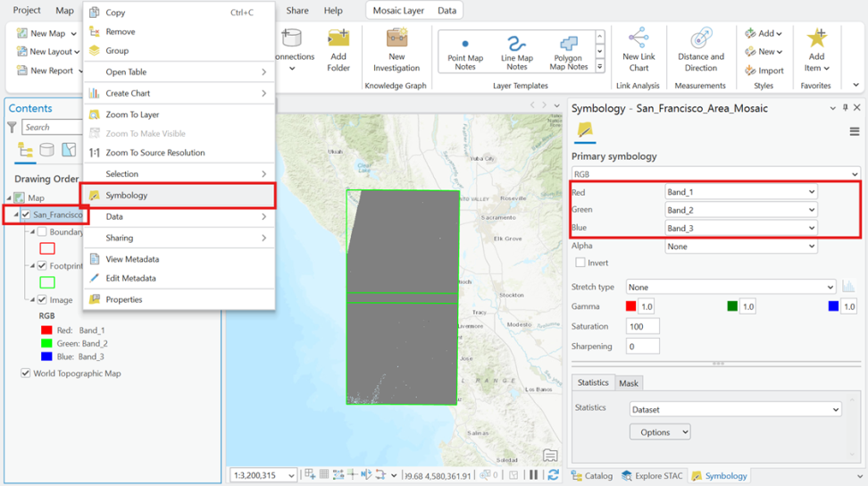Check the Invert checkbox

tap(580, 263)
